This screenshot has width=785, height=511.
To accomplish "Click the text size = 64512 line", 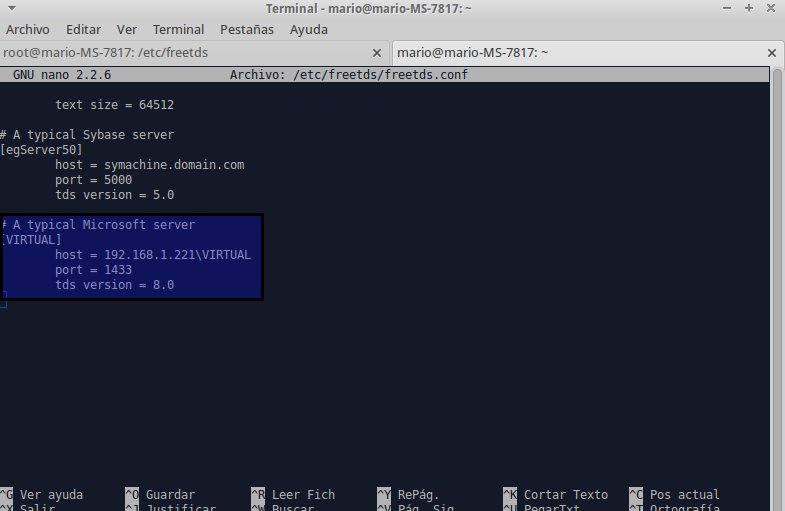I will tap(115, 105).
